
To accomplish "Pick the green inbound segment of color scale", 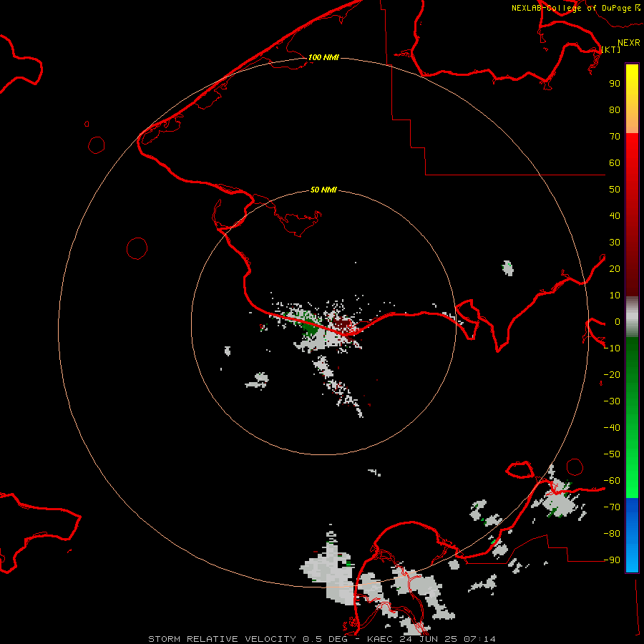I will (x=632, y=417).
